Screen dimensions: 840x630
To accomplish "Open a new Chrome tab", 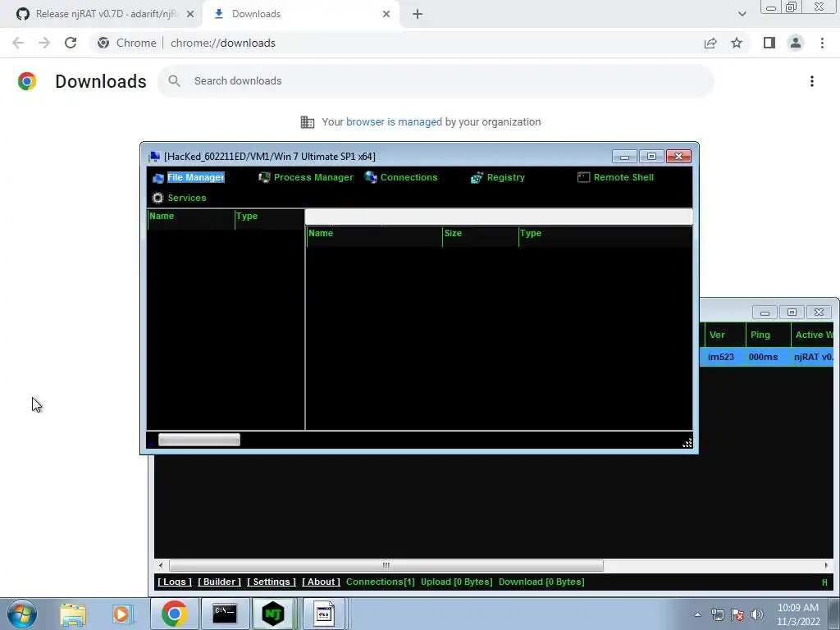I will (418, 14).
